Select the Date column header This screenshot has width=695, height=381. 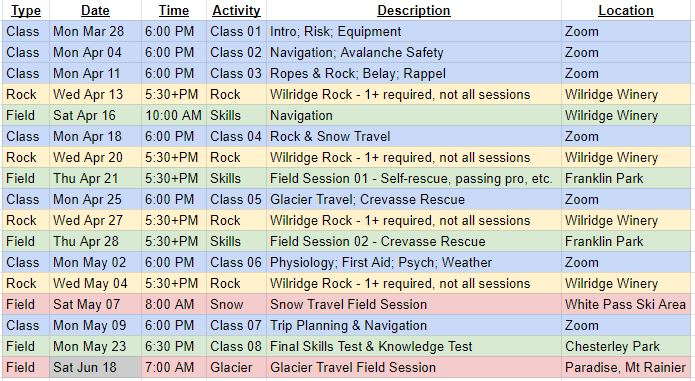pos(95,10)
